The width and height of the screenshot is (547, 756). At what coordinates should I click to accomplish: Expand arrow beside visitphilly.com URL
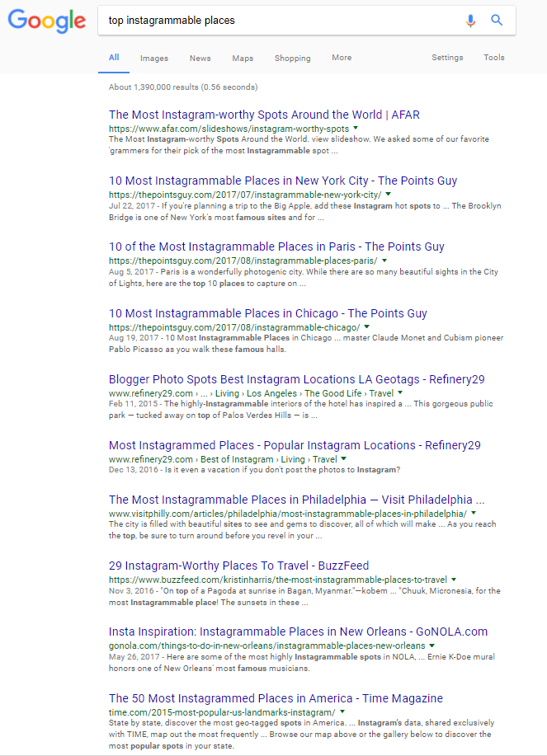pyautogui.click(x=474, y=513)
